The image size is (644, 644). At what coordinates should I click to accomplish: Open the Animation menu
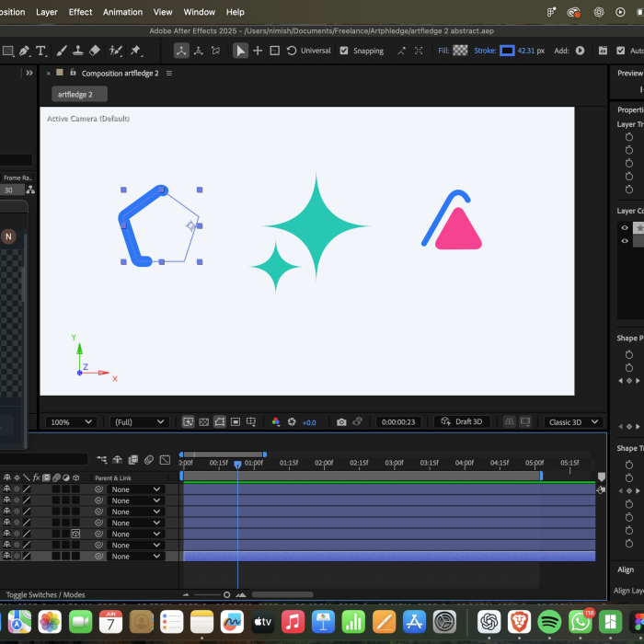(x=122, y=12)
